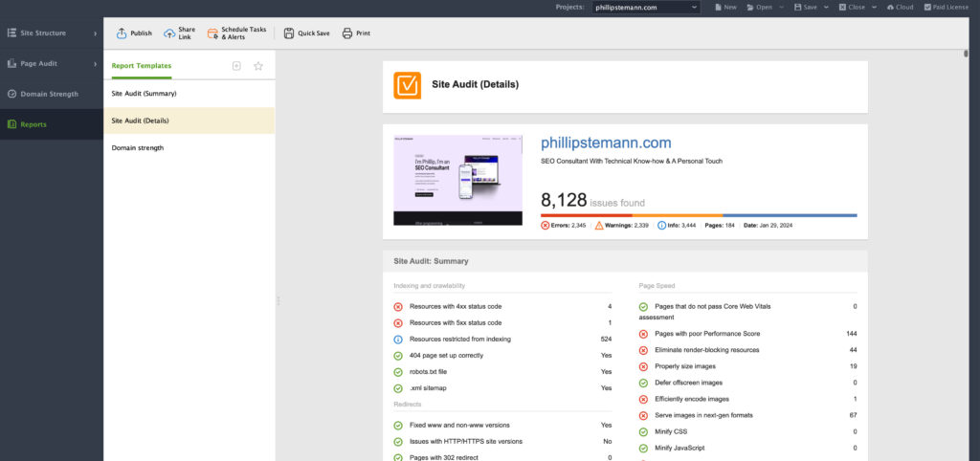Click green check for robots.txt file

pyautogui.click(x=398, y=372)
